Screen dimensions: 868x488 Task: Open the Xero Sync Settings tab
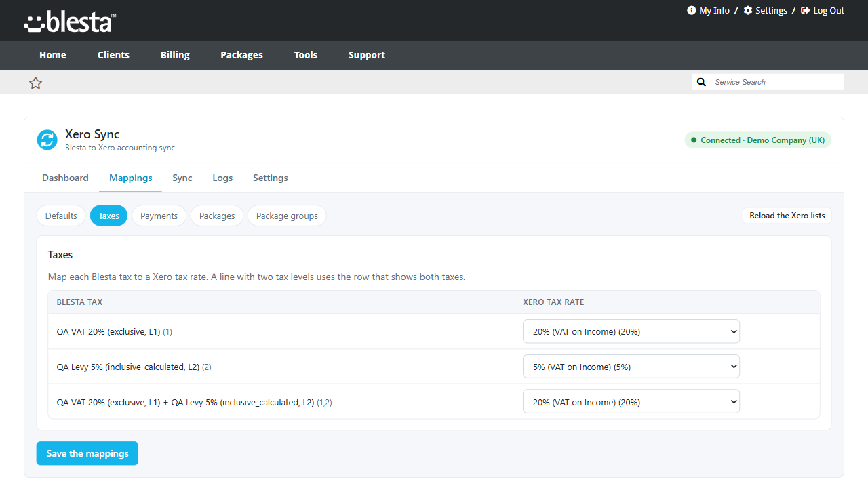pyautogui.click(x=271, y=178)
